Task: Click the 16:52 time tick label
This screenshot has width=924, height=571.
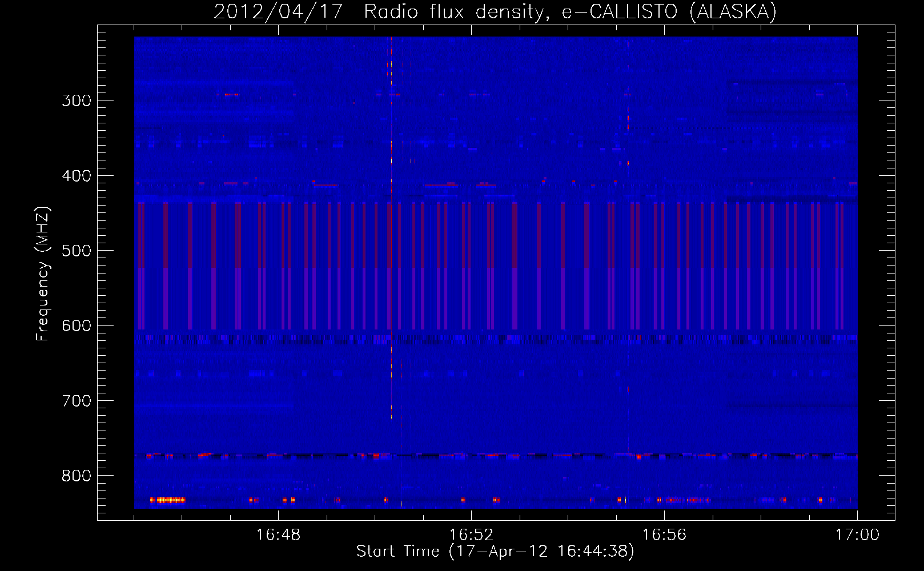Action: tap(471, 534)
